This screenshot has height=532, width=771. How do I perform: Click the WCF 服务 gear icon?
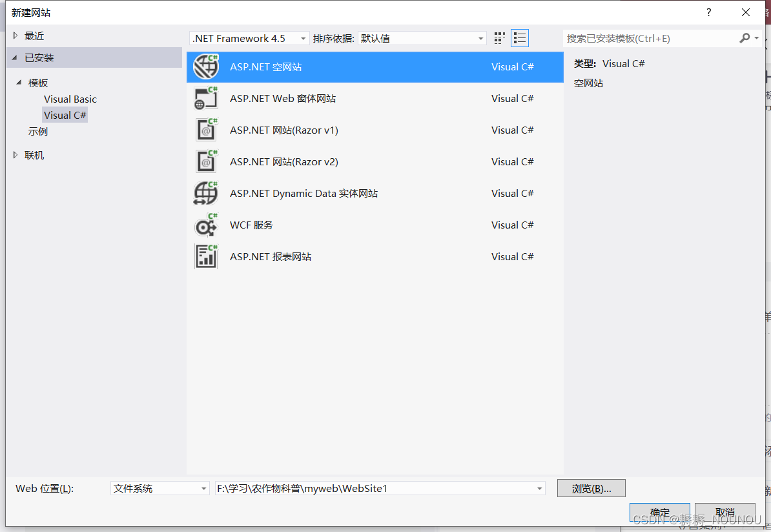pos(205,225)
